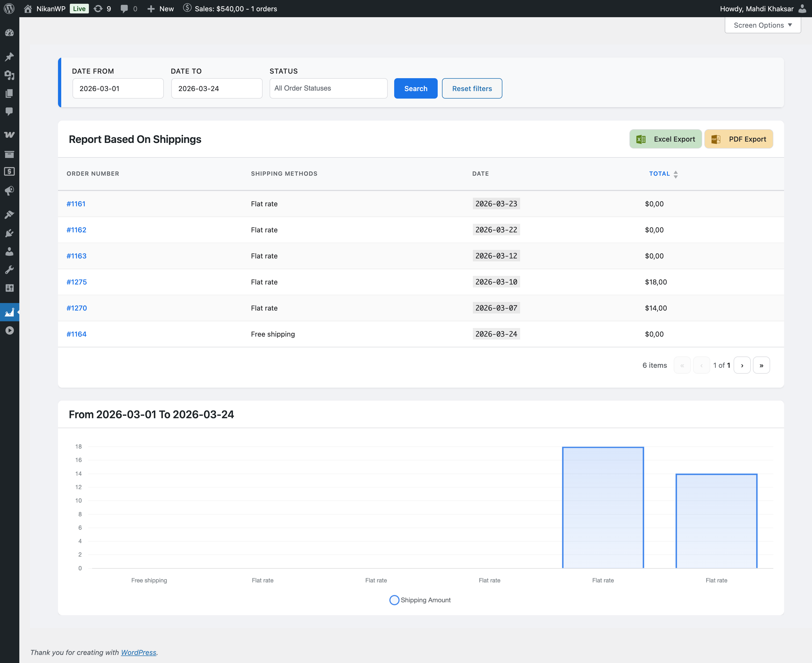Screen dimensions: 812x663
Task: Open the Dashboard sidebar icon
Action: pyautogui.click(x=9, y=33)
